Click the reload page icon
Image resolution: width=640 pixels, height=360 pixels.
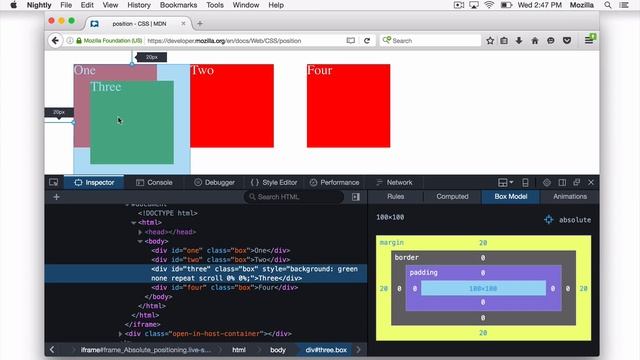pyautogui.click(x=367, y=40)
